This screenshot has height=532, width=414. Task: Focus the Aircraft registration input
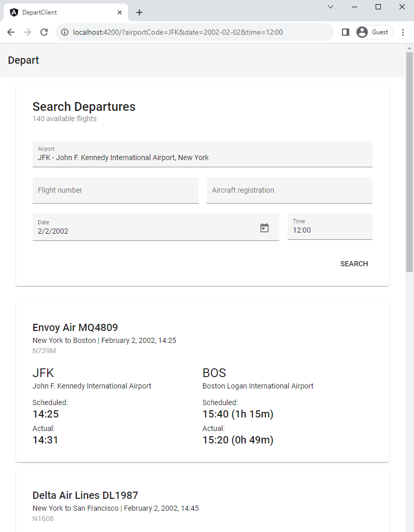pos(289,190)
